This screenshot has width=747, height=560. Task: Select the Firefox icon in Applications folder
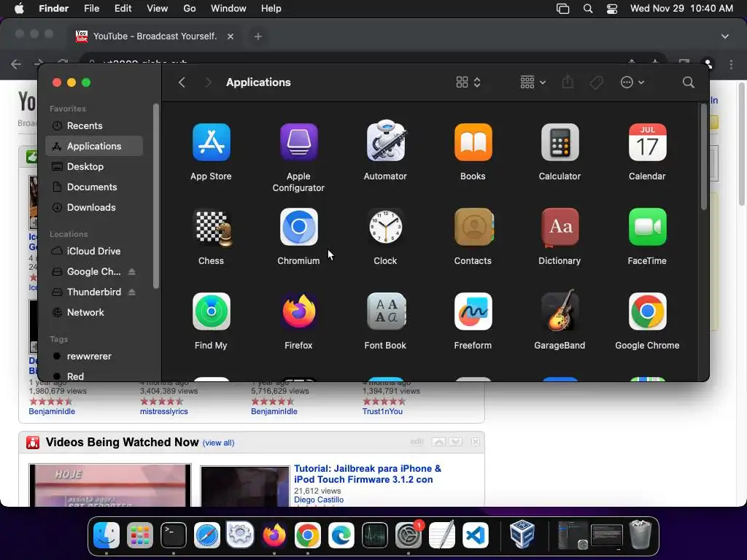pos(298,311)
